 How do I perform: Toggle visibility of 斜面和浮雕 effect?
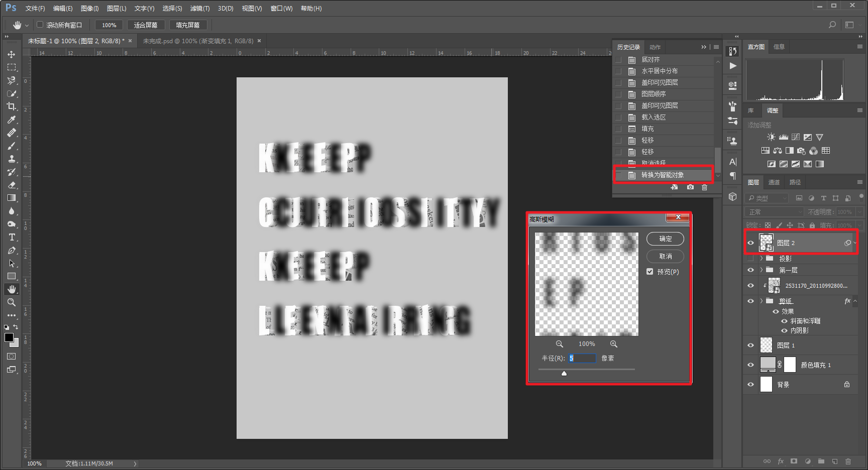[x=784, y=321]
